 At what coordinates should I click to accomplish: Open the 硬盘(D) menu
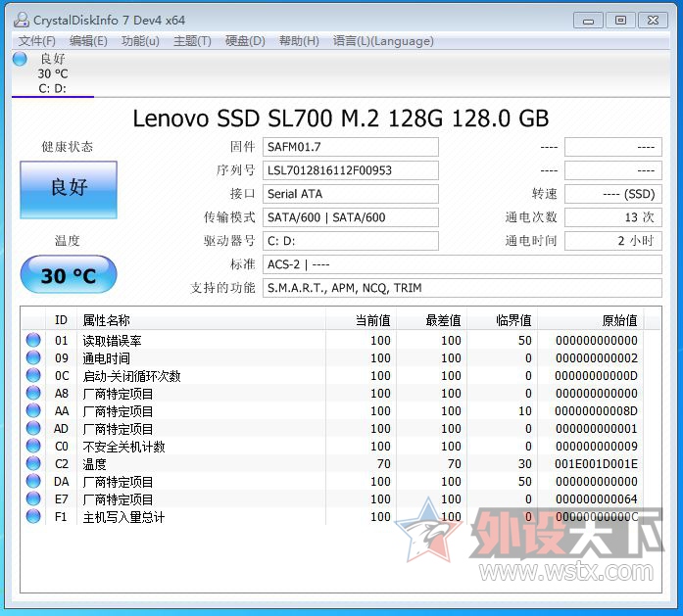point(245,41)
